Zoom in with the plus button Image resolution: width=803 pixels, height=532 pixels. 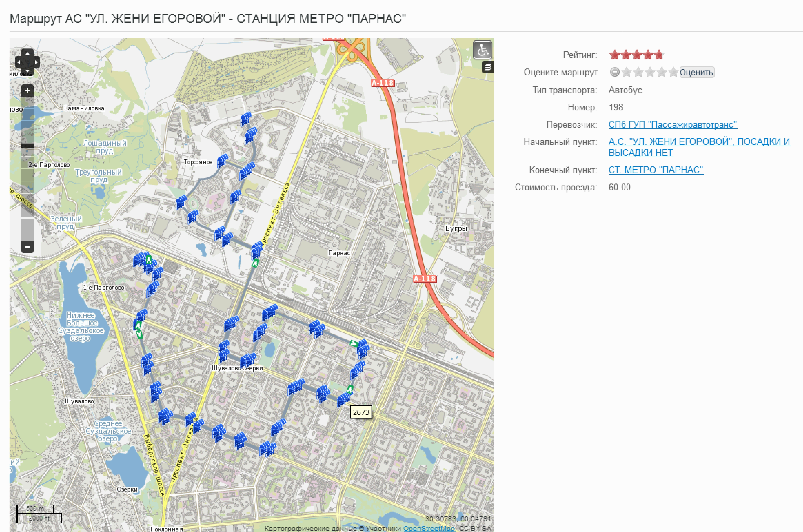point(27,91)
